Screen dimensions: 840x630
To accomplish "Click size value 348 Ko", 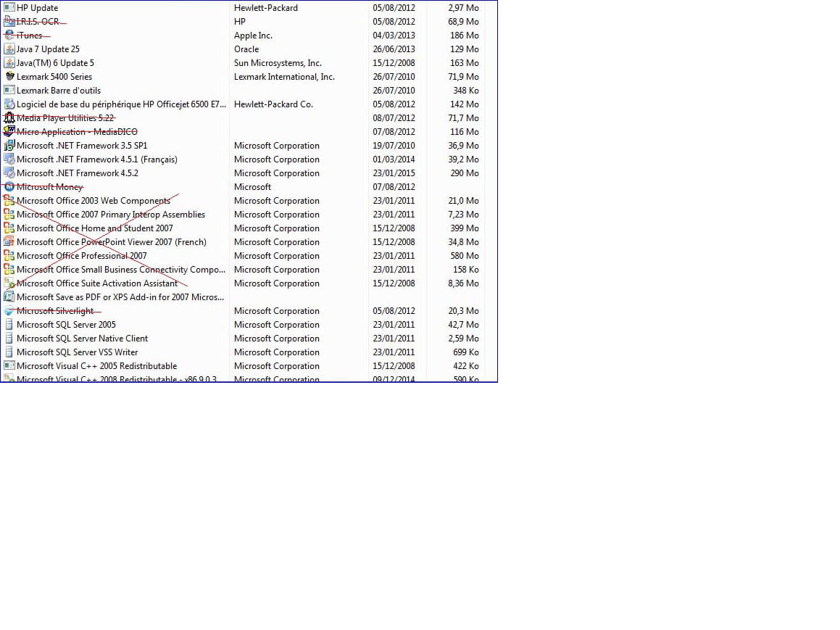I will (466, 90).
